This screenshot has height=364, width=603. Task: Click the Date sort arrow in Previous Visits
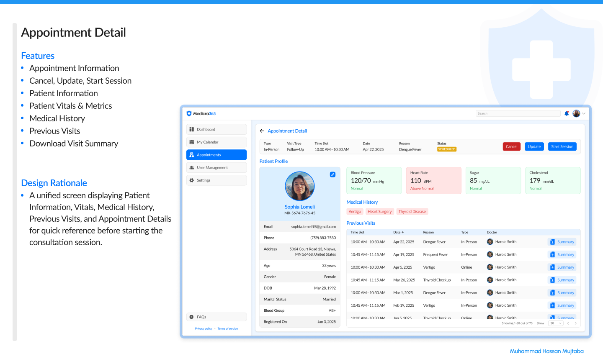coord(402,232)
